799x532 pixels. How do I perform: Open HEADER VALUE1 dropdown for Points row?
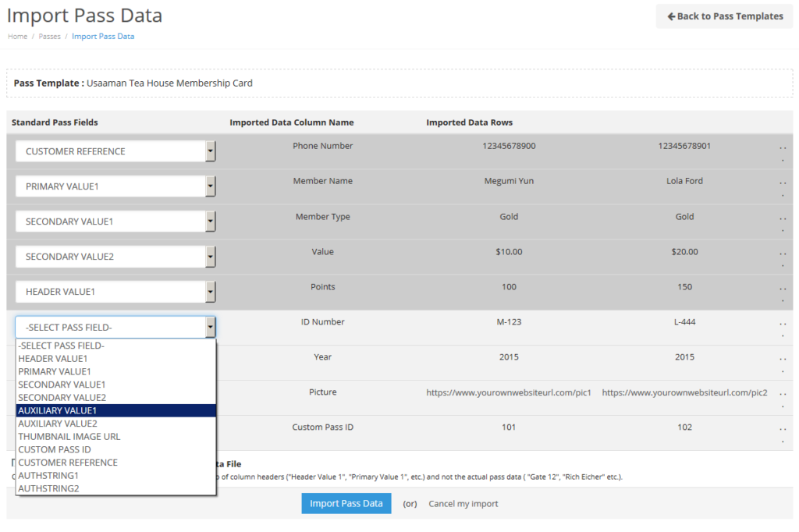115,292
